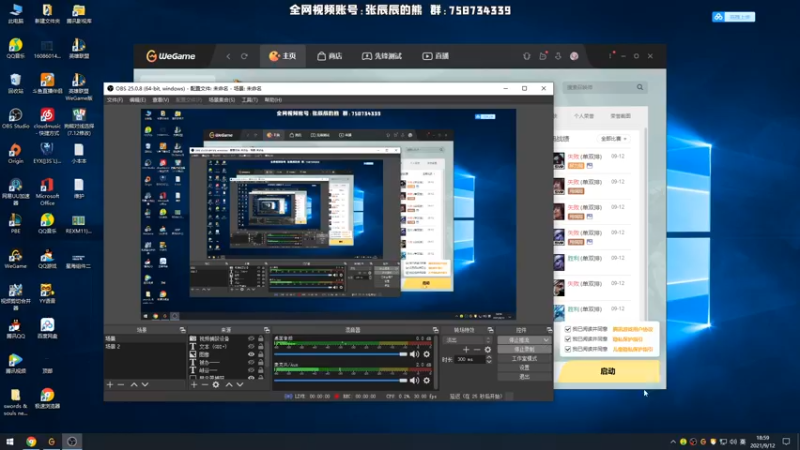This screenshot has width=800, height=450.
Task: Click the 麦克风/Aux volume slider
Action: click(x=340, y=380)
